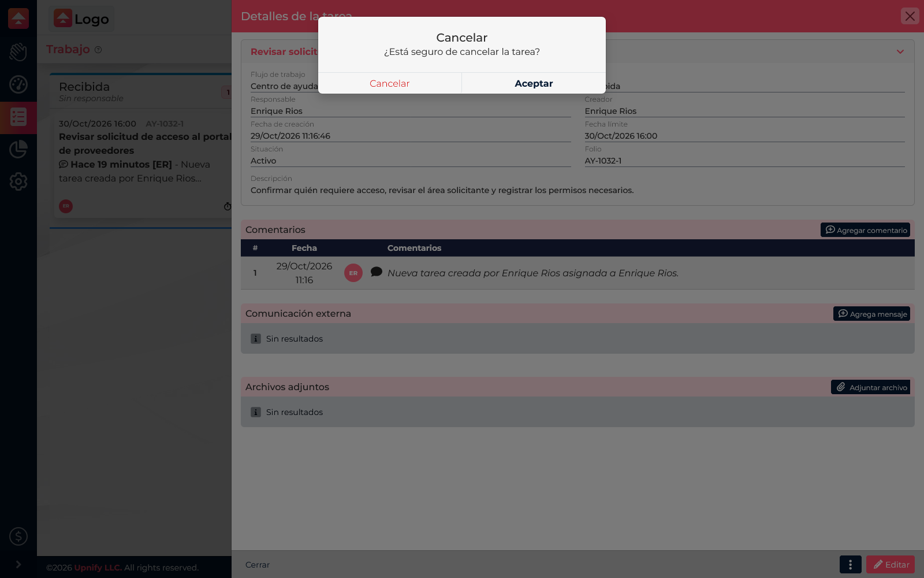Click the Folio value AY-1032-1 in details
Image resolution: width=924 pixels, height=578 pixels.
[x=603, y=161]
